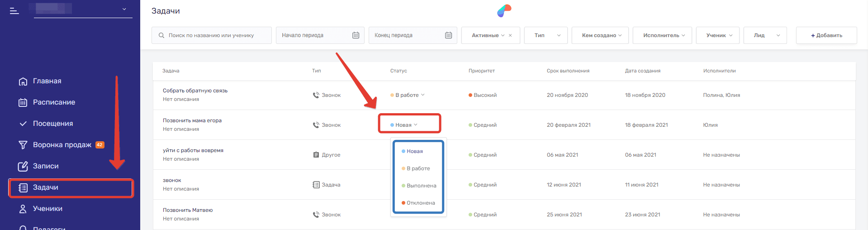Expand the Исполнитель filter dropdown
868x230 pixels.
pyautogui.click(x=662, y=35)
